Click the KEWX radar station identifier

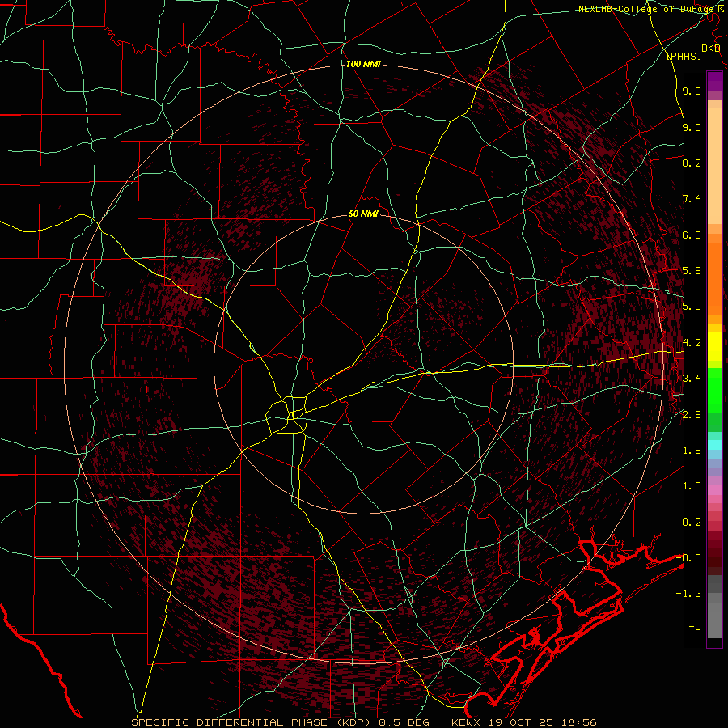(467, 722)
